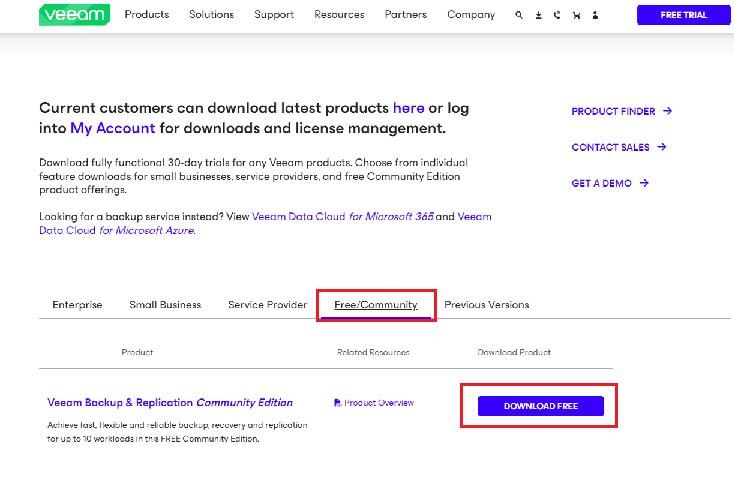Viewport: 734px width, 479px height.
Task: Click the phone contact icon
Action: coord(557,15)
